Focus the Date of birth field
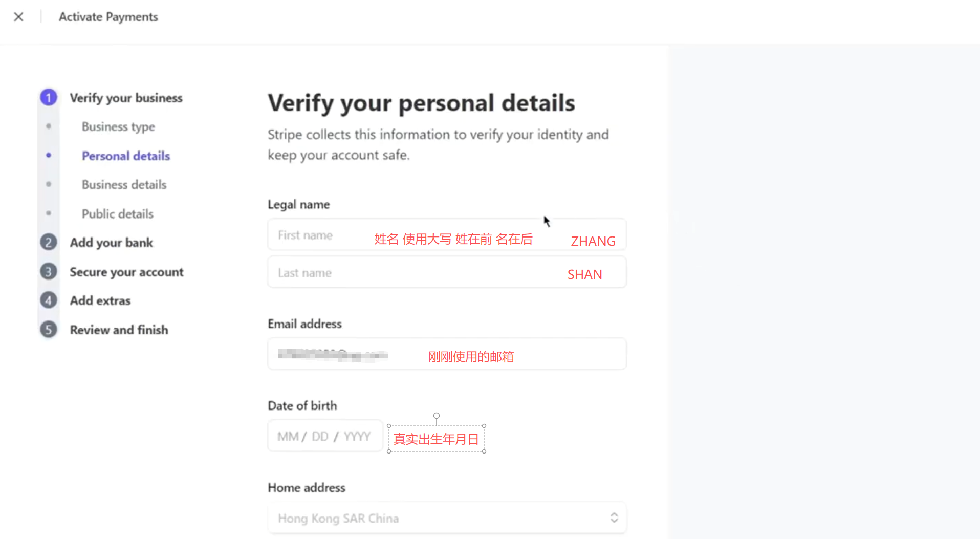980x539 pixels. click(324, 436)
